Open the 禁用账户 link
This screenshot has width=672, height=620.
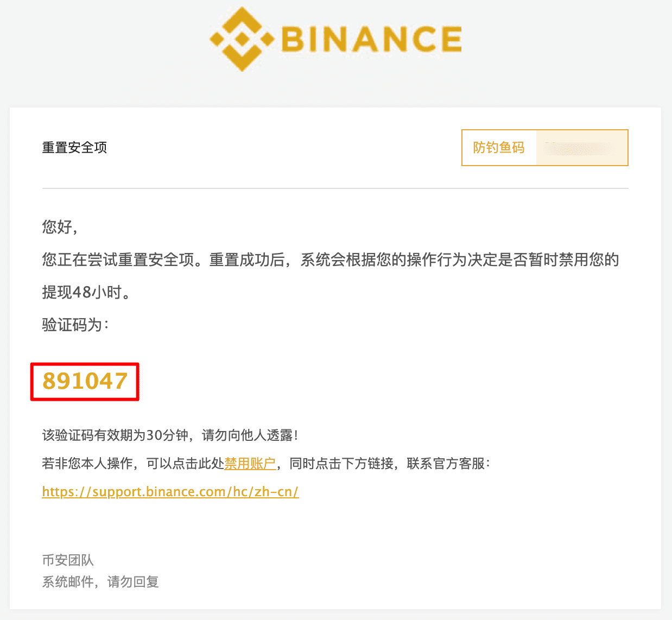[250, 464]
